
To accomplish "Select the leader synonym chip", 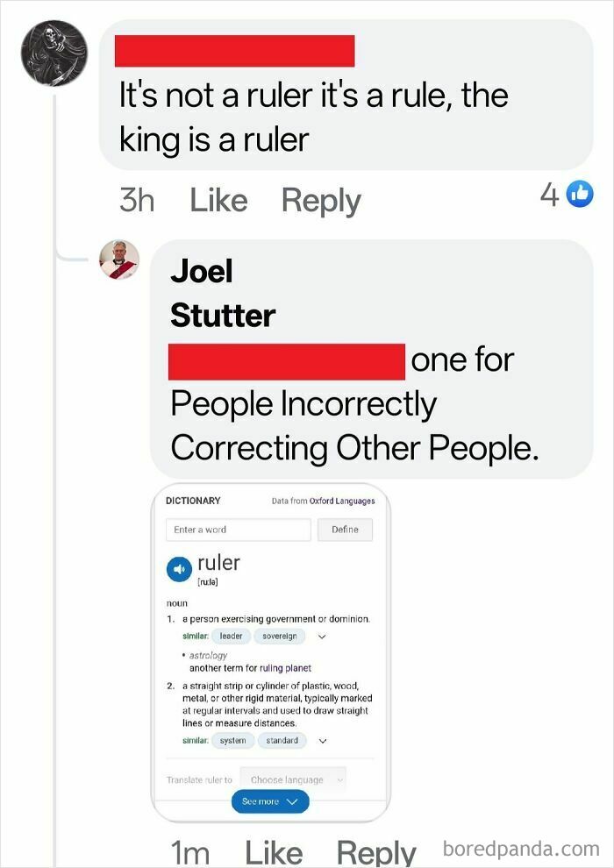I will pyautogui.click(x=230, y=636).
